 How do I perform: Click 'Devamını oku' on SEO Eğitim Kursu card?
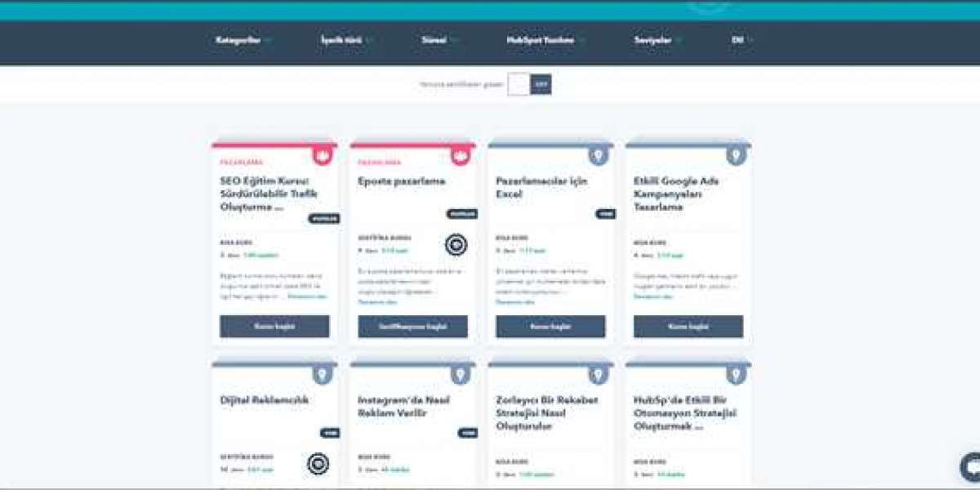pyautogui.click(x=307, y=296)
